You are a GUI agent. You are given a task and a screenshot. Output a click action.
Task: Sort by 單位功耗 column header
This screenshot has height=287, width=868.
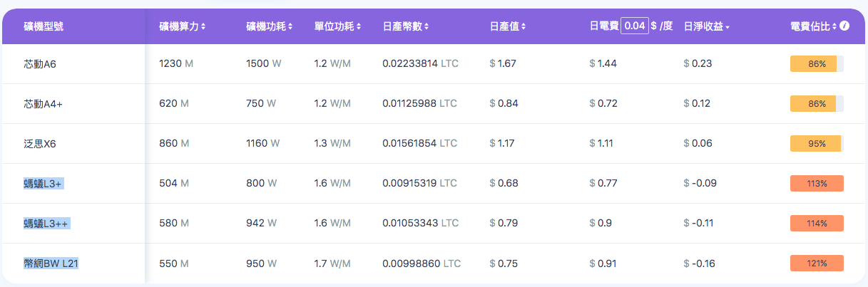[x=337, y=26]
